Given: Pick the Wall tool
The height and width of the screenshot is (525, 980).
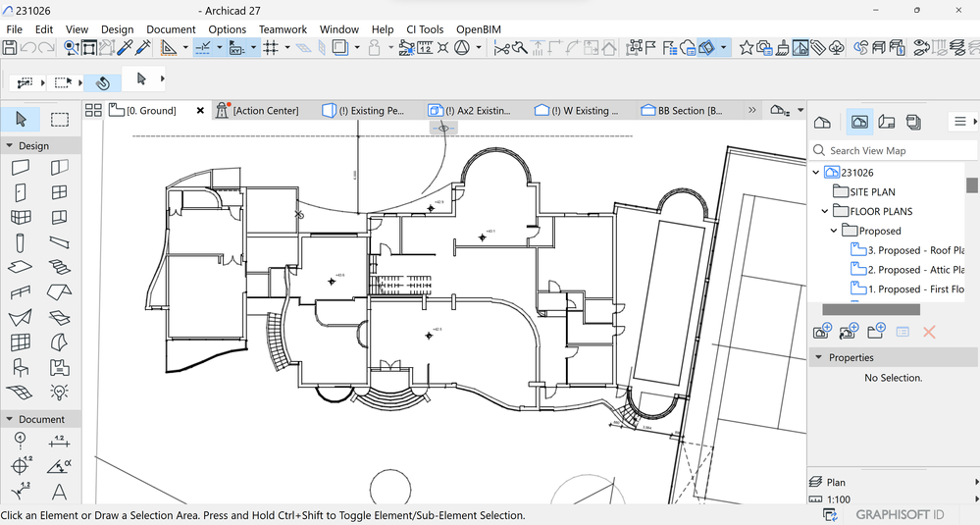Looking at the screenshot, I should [21, 168].
